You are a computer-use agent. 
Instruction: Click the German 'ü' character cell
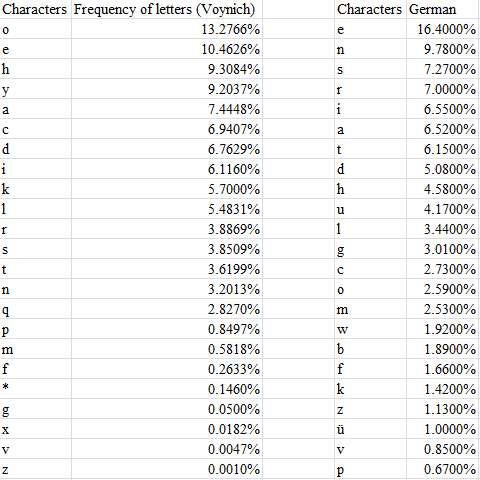[x=370, y=429]
